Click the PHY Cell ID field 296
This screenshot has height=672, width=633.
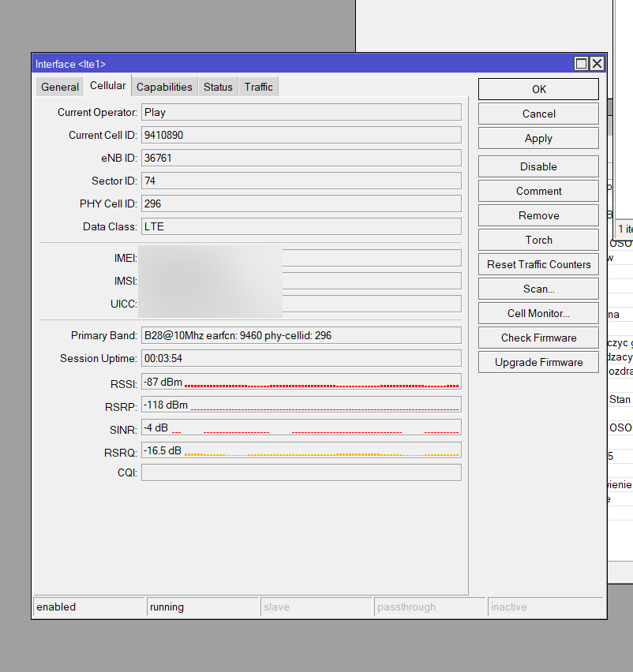302,203
